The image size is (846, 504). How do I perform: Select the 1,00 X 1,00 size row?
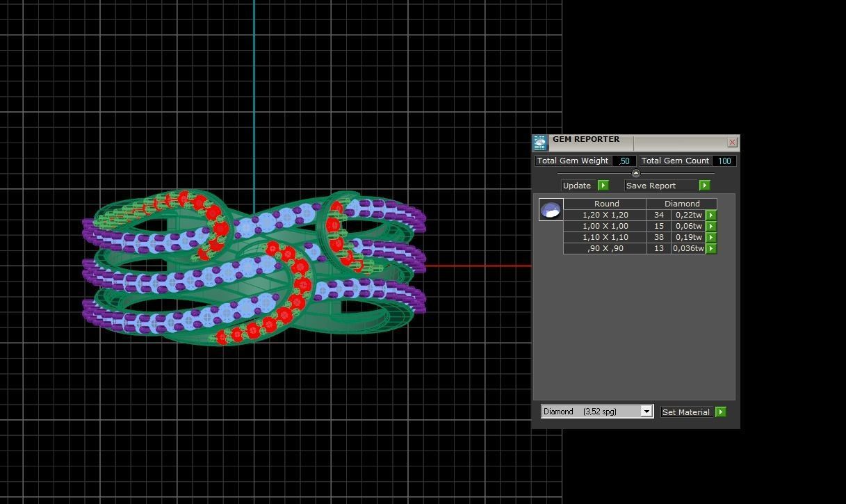(x=605, y=226)
